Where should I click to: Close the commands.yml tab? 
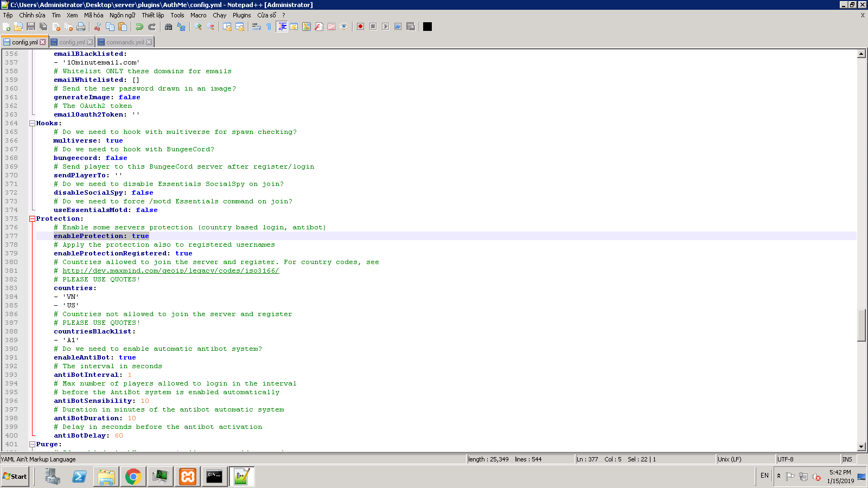pos(149,42)
